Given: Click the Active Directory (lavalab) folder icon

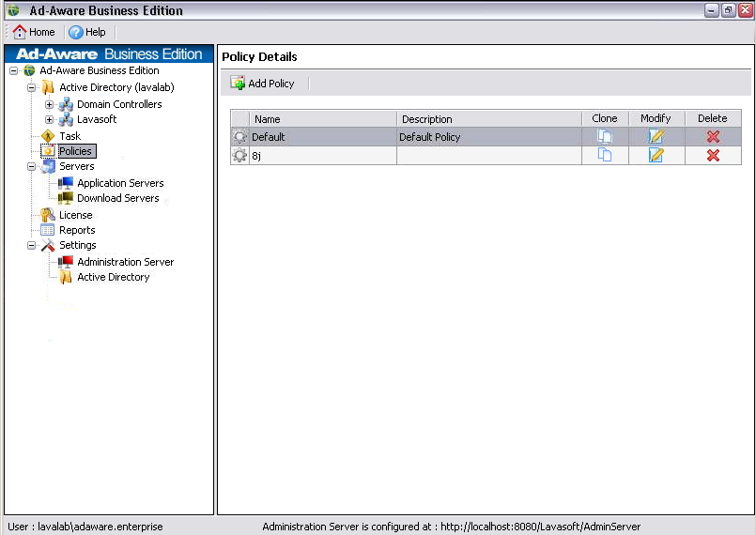Looking at the screenshot, I should (x=48, y=87).
